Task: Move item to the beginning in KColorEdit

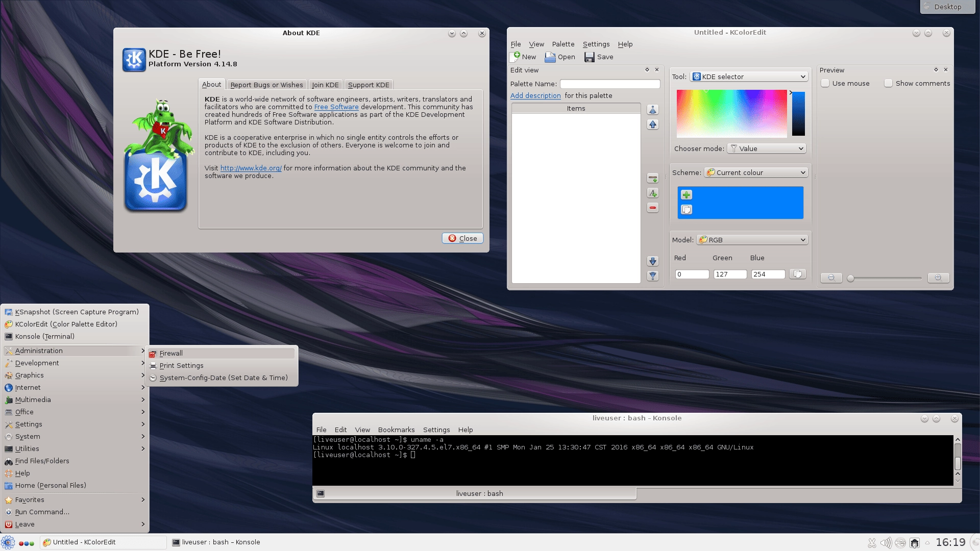Action: pos(653,110)
